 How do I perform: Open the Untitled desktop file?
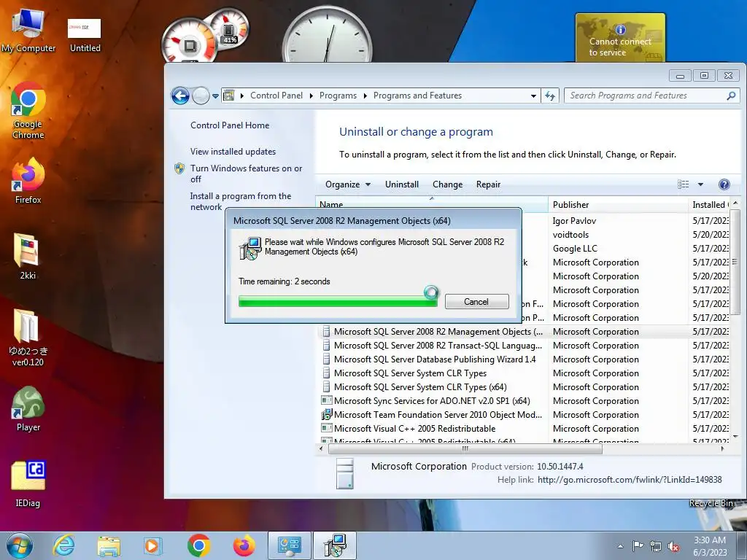pos(85,34)
